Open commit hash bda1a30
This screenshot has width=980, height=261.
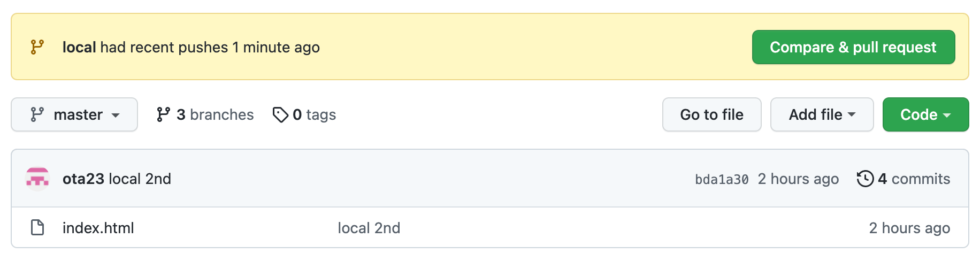(722, 179)
